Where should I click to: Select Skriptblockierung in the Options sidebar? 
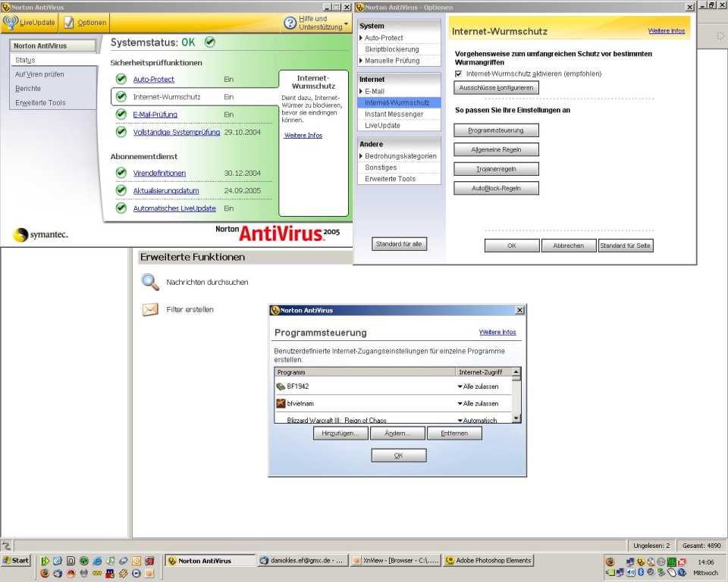click(x=392, y=49)
